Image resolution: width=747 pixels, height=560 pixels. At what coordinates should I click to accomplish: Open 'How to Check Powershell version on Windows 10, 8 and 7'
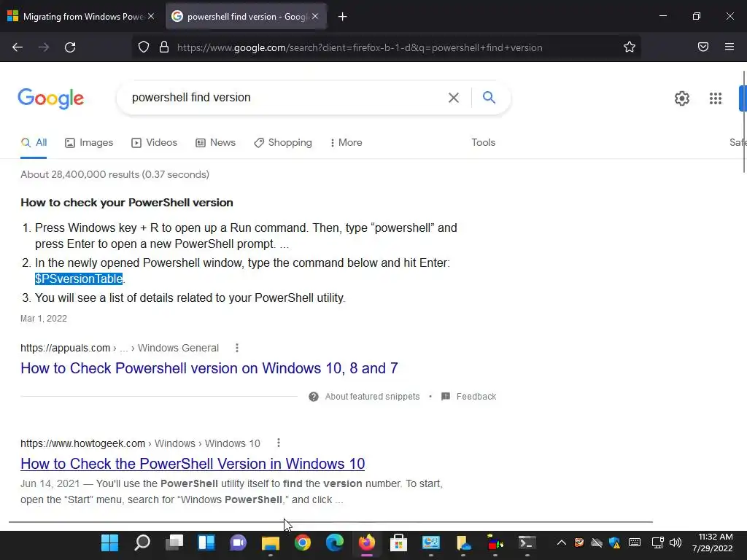[x=209, y=368]
